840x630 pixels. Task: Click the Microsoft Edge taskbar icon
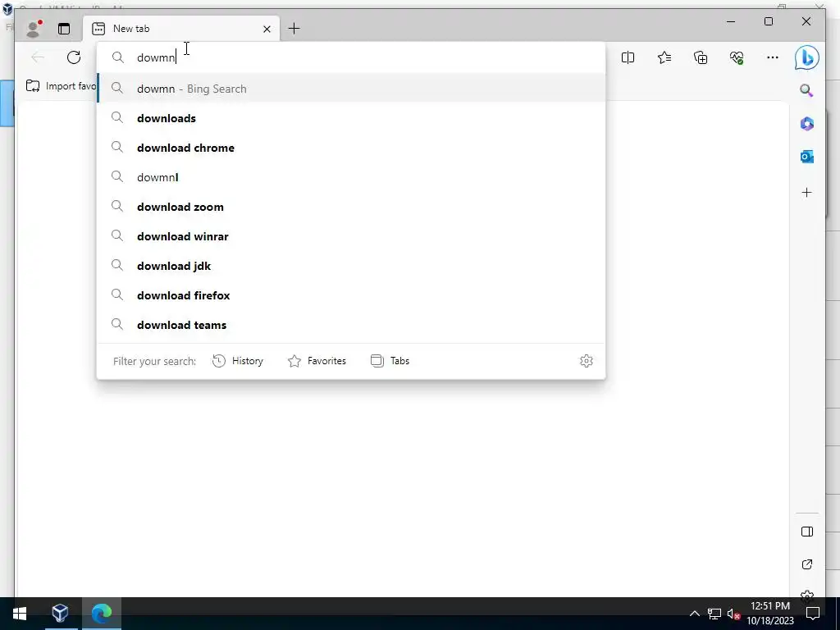coord(101,614)
